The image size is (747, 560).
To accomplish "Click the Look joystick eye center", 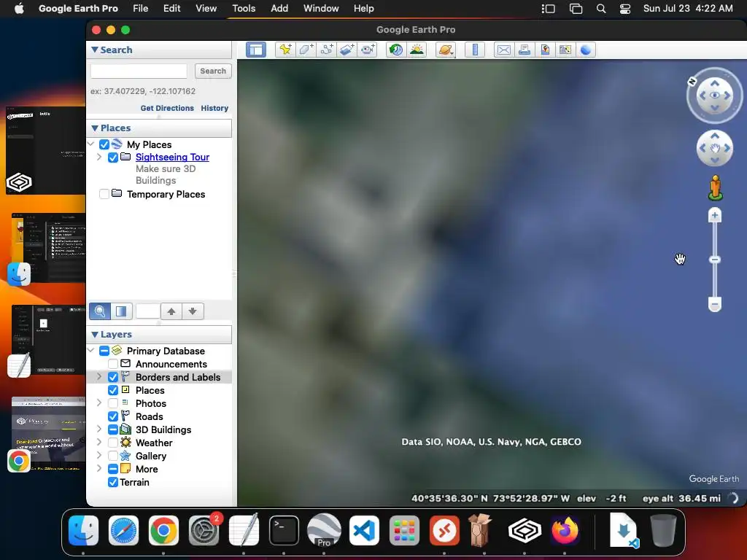I will (715, 96).
